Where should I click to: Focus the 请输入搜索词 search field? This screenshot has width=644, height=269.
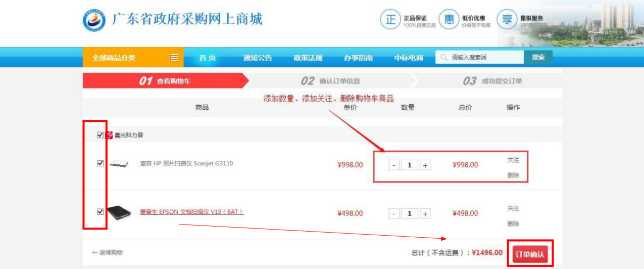tap(485, 58)
